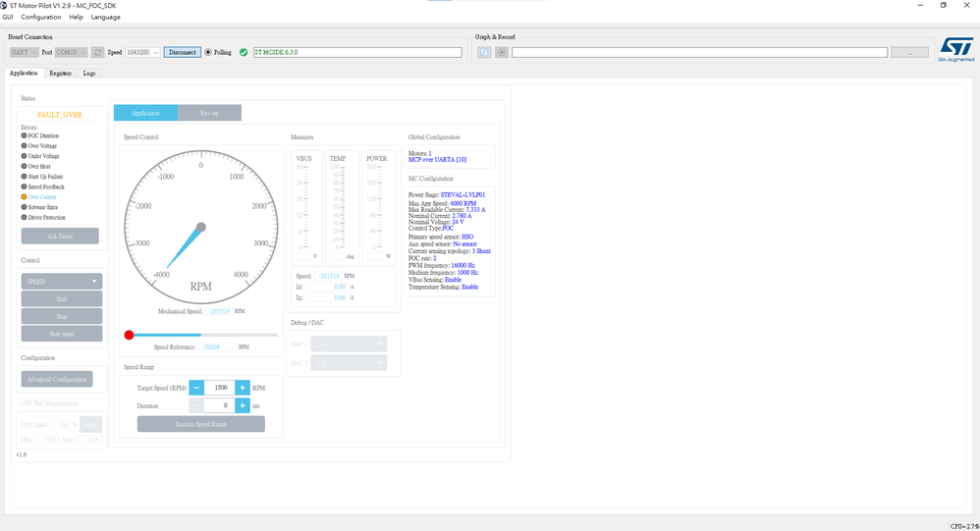This screenshot has height=531, width=980.
Task: Open Advanced Configuration
Action: coord(57,379)
